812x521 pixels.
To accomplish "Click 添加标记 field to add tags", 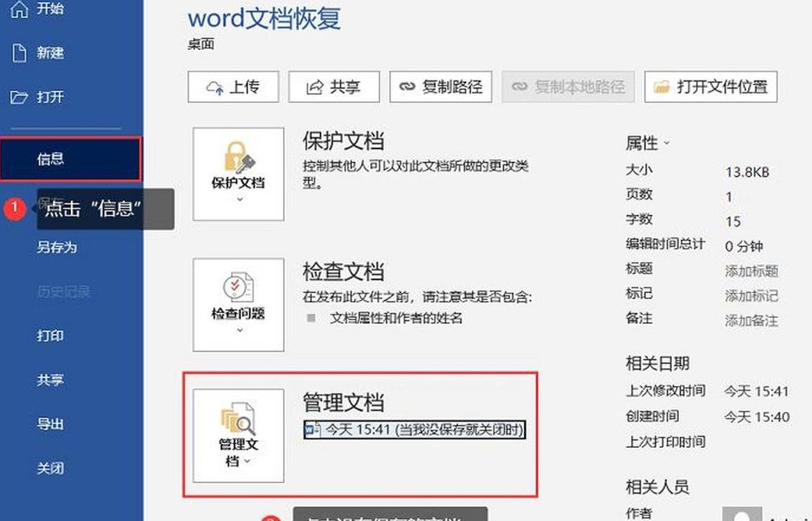I will (x=751, y=296).
